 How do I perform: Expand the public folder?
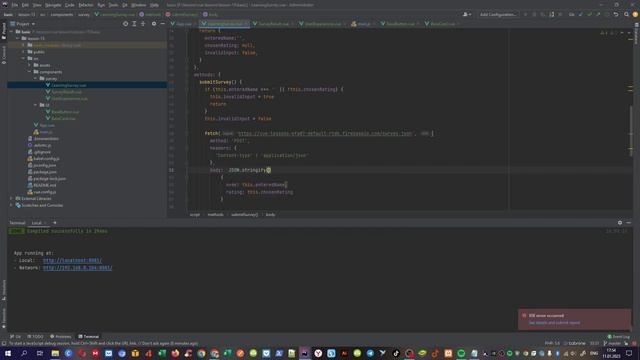click(x=24, y=52)
